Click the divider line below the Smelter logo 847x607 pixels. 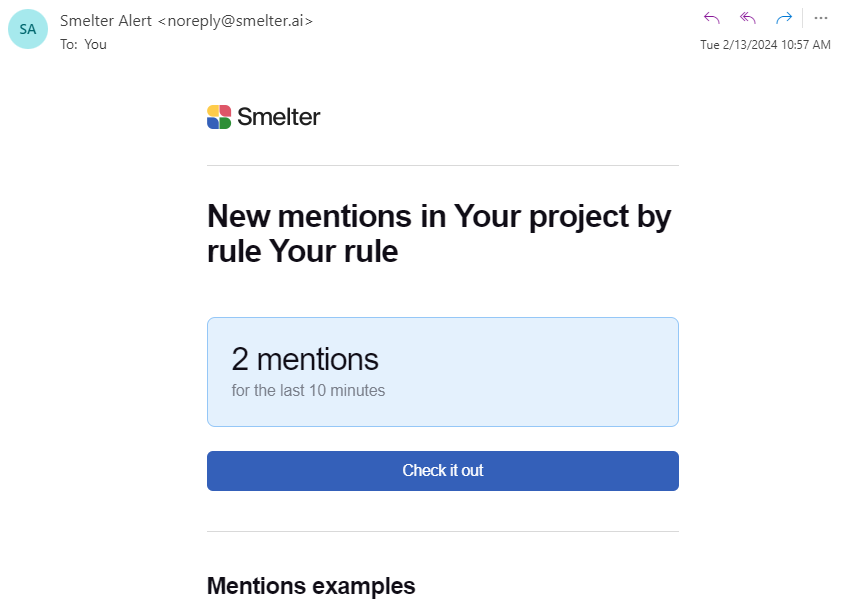pyautogui.click(x=443, y=165)
